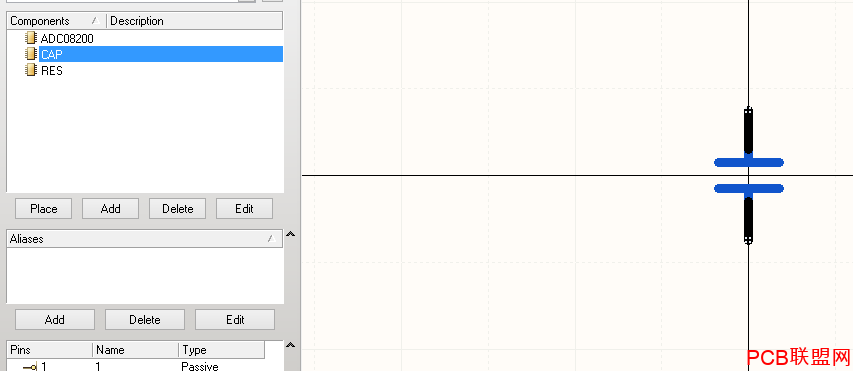Click the upper blue capacitor plate line

click(749, 162)
